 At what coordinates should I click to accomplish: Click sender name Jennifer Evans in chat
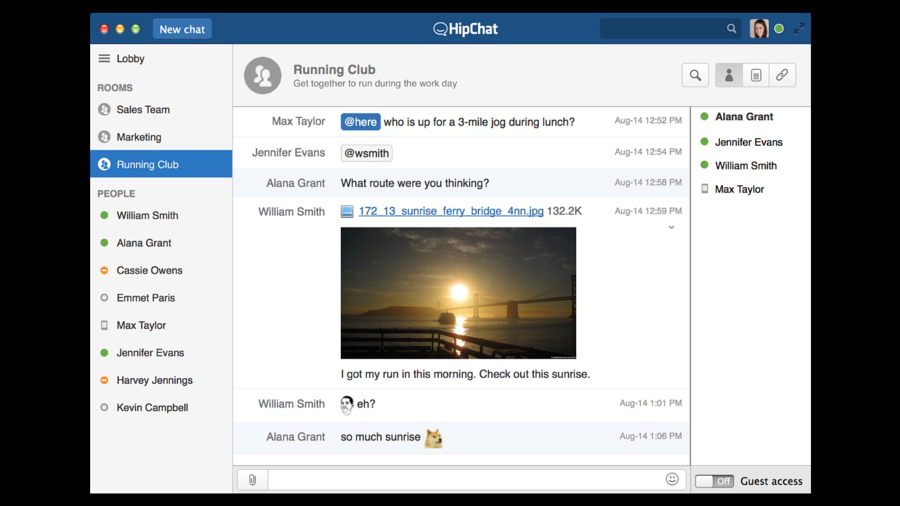[289, 153]
